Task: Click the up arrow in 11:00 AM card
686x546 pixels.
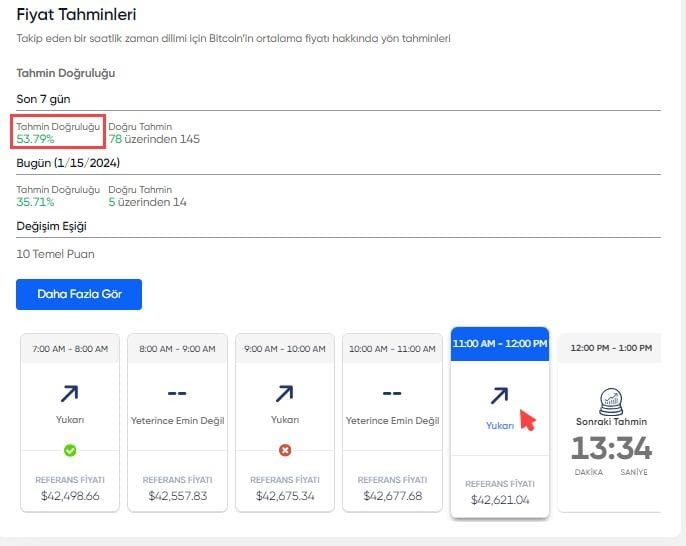Action: pos(499,396)
